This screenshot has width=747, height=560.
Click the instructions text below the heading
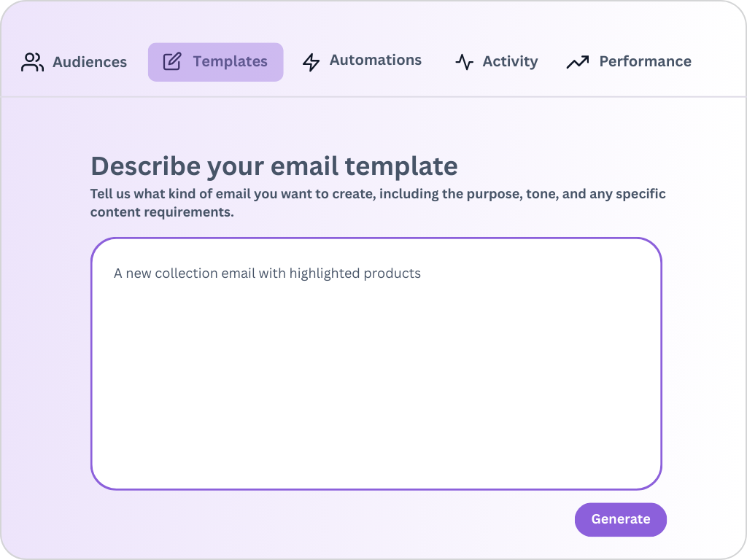click(x=377, y=202)
